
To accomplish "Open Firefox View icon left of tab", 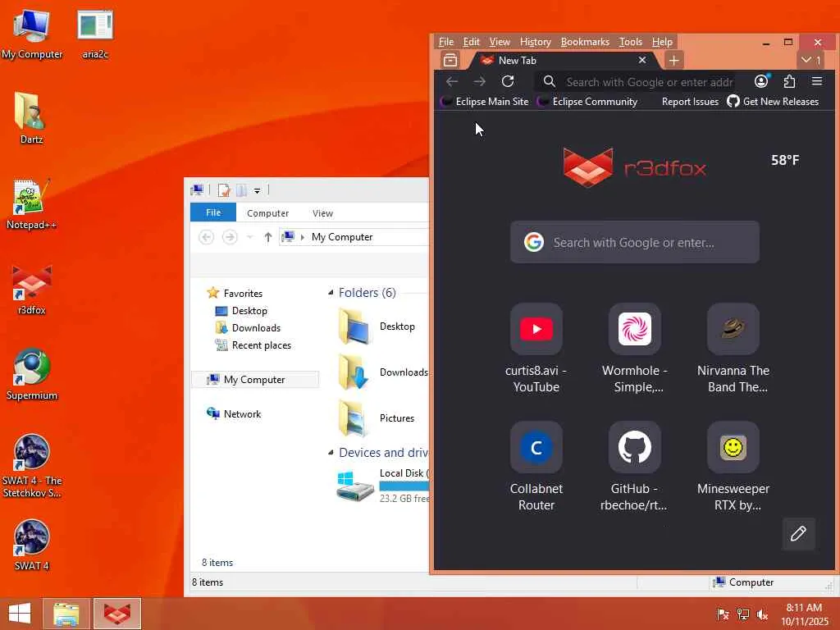I will click(x=450, y=61).
